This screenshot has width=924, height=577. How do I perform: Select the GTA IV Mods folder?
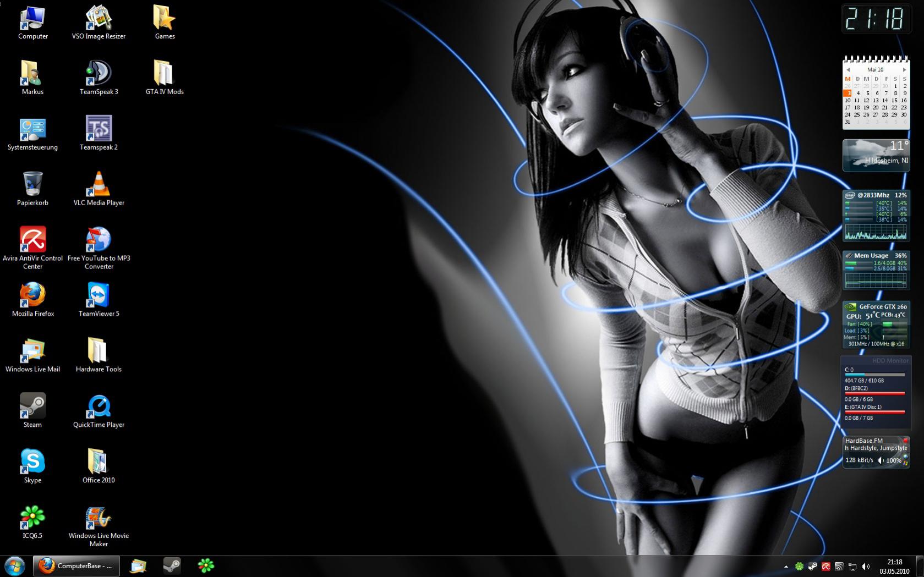click(165, 78)
